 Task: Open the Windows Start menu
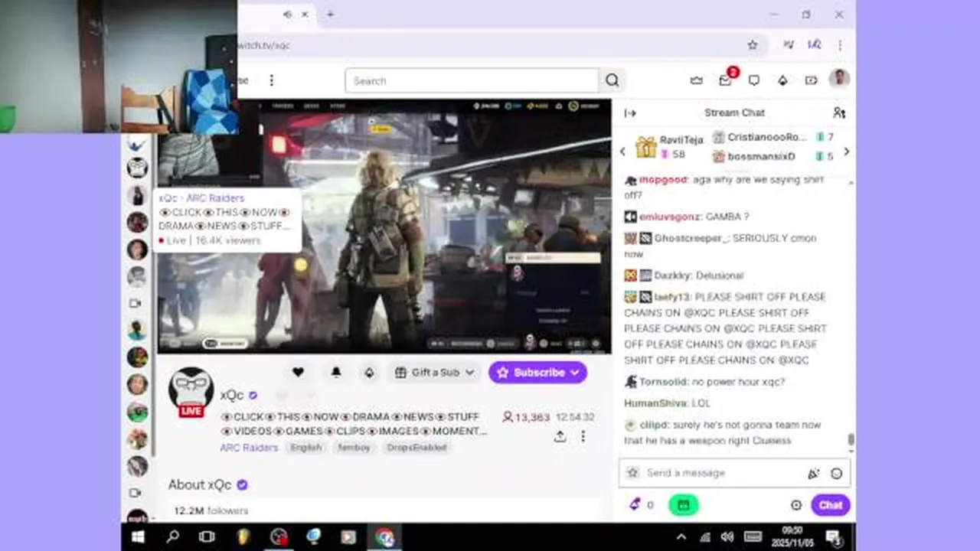pos(138,537)
